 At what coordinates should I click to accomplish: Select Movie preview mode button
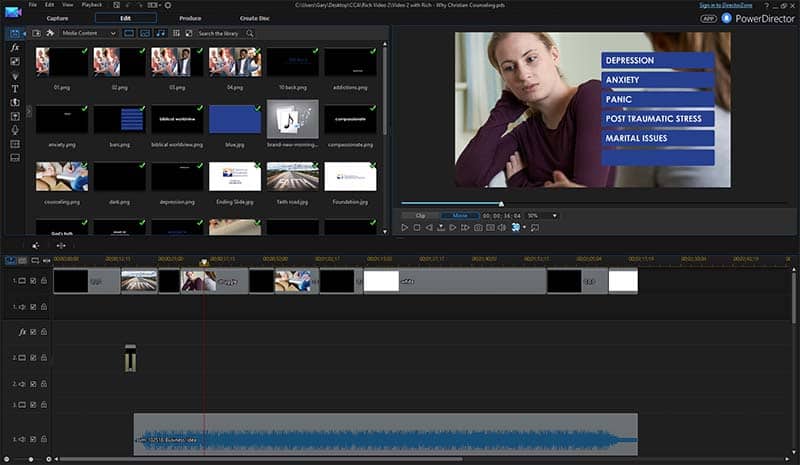coord(459,215)
